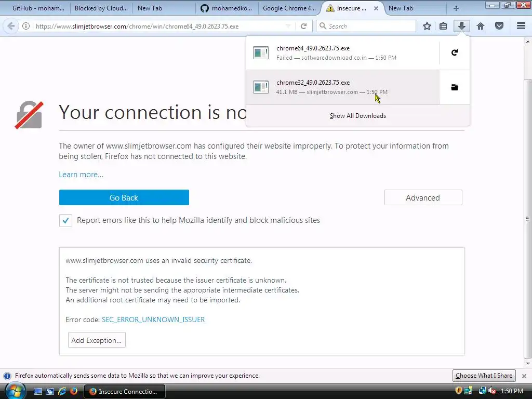Open the Pocket icon in toolbar
532x399 pixels.
499,26
